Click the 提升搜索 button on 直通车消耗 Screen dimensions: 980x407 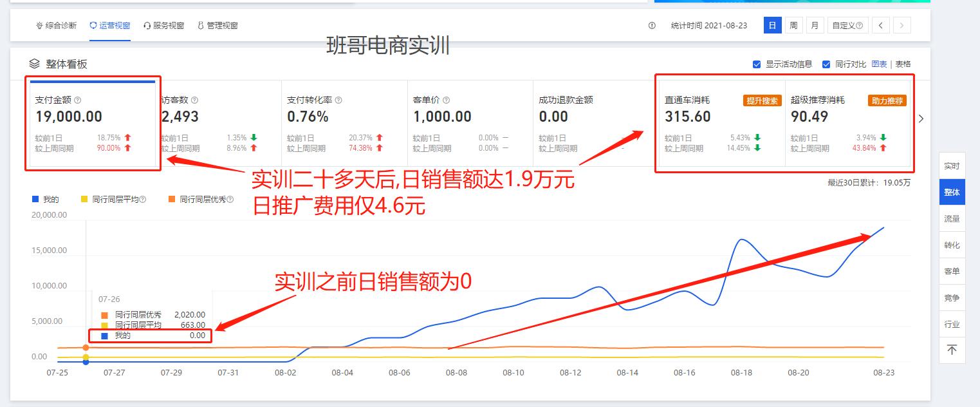(x=763, y=102)
